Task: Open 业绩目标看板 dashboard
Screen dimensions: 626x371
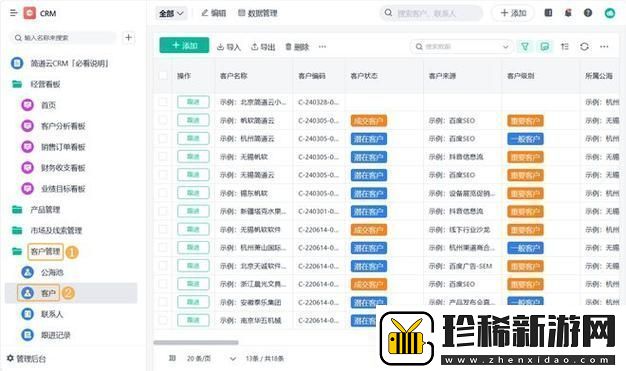Action: tap(63, 188)
